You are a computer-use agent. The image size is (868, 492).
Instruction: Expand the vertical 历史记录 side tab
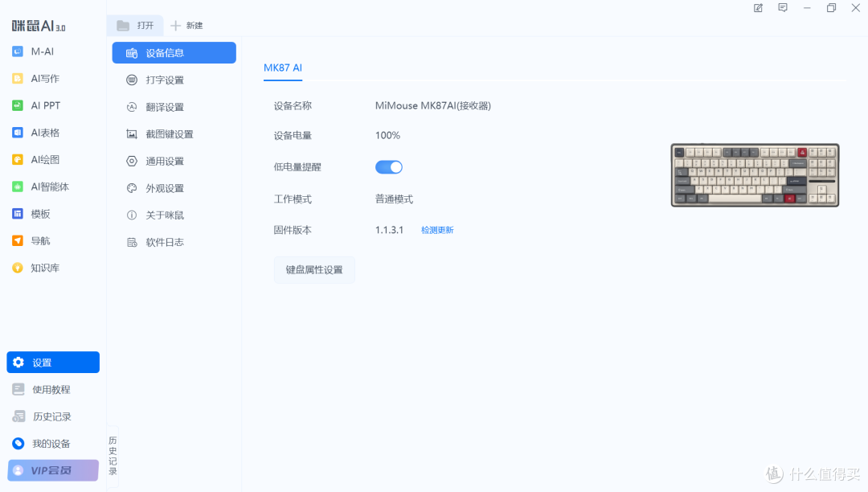(113, 456)
